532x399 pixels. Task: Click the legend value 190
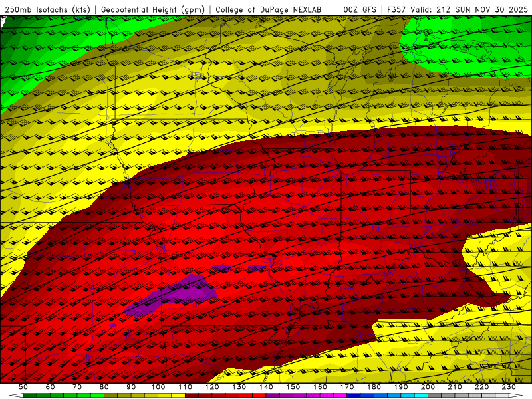(401, 387)
